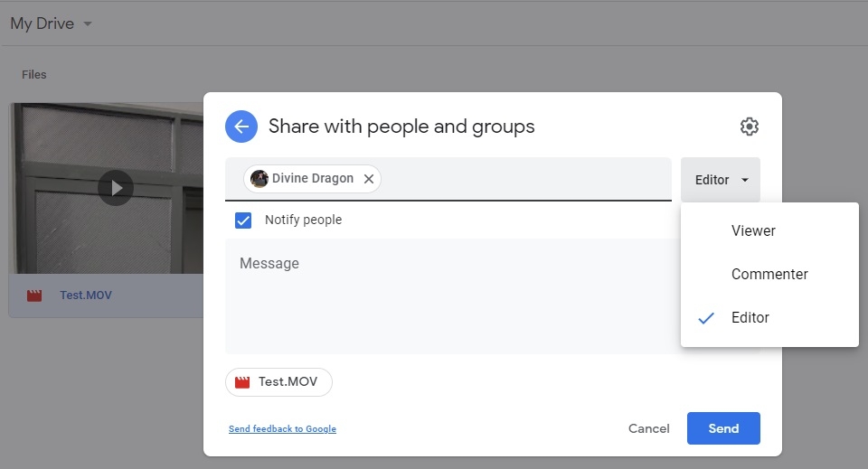The width and height of the screenshot is (868, 469).
Task: Send the share invitation
Action: point(723,428)
